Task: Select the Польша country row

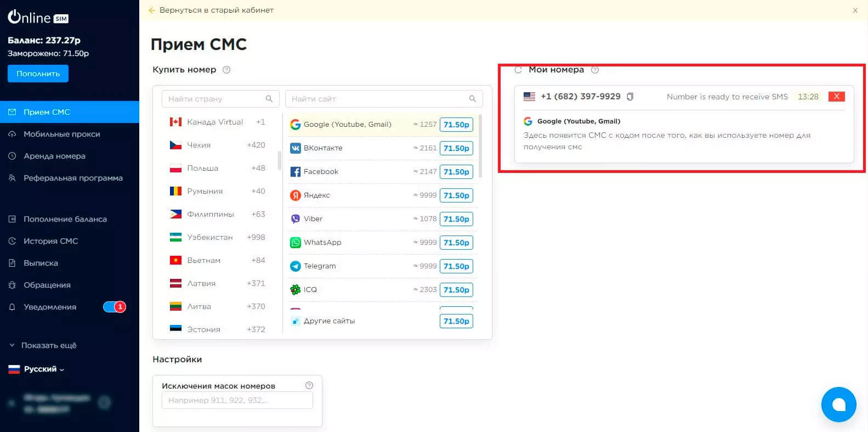Action: [218, 168]
